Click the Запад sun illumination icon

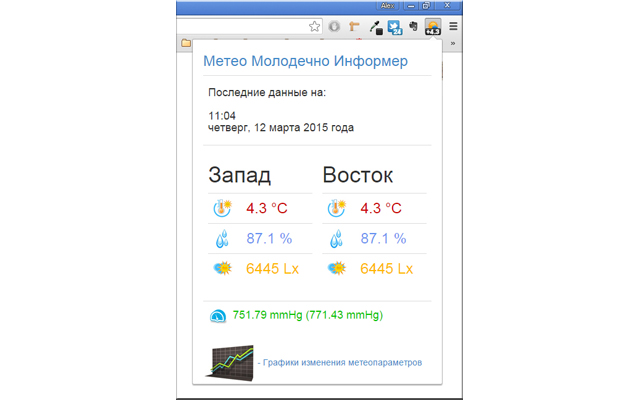(x=223, y=269)
